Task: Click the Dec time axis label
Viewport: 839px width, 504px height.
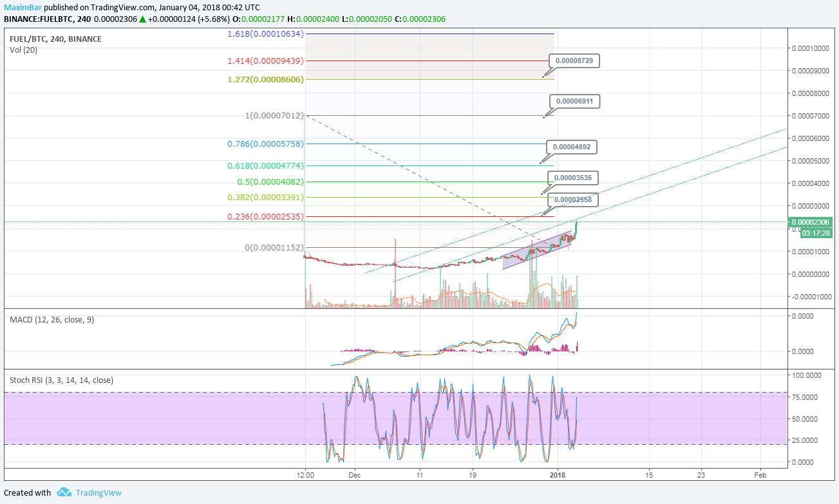Action: [x=354, y=474]
